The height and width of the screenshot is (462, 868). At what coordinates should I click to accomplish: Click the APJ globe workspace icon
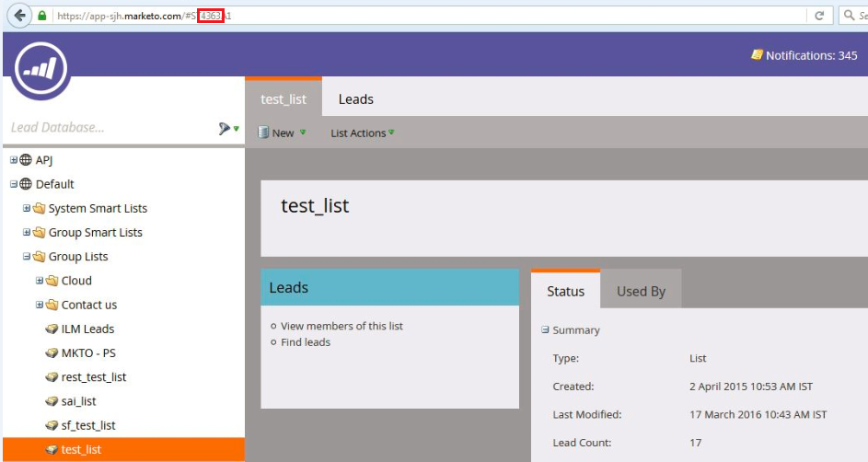coord(26,160)
